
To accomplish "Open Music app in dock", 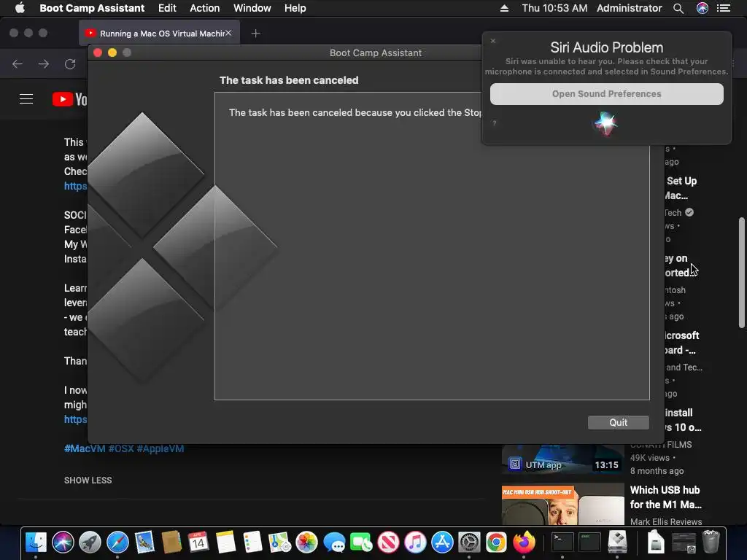I will (x=415, y=542).
